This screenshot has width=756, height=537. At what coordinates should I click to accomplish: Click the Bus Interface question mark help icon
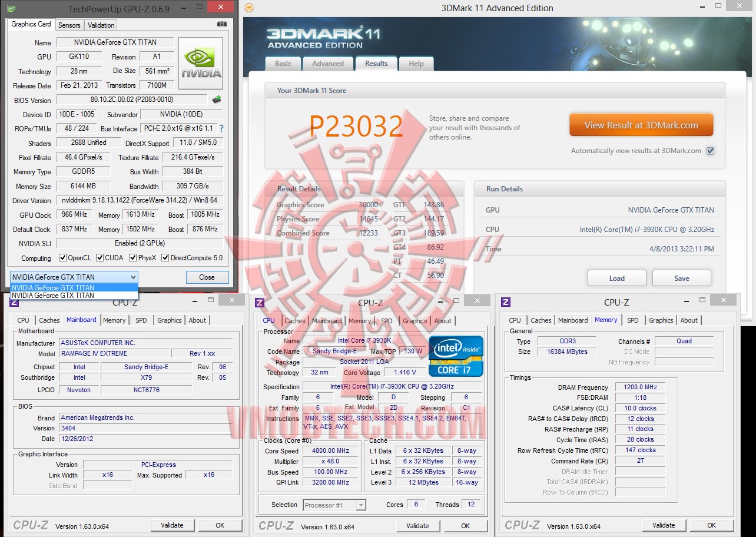click(x=221, y=128)
